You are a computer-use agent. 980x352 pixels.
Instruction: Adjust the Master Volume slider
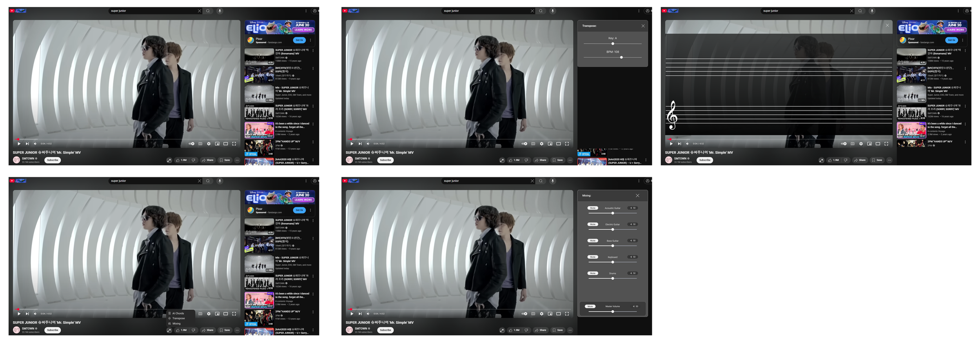point(613,312)
